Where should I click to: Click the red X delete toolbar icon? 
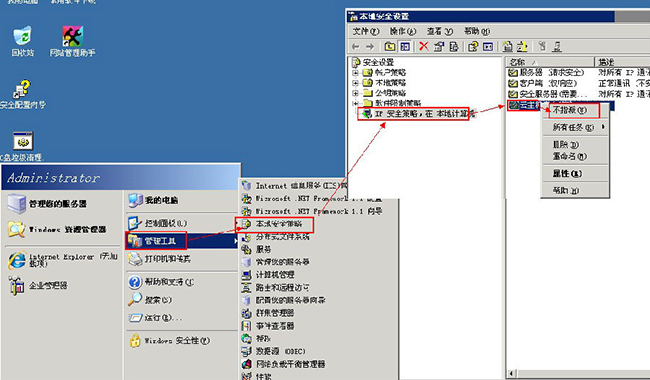[424, 46]
